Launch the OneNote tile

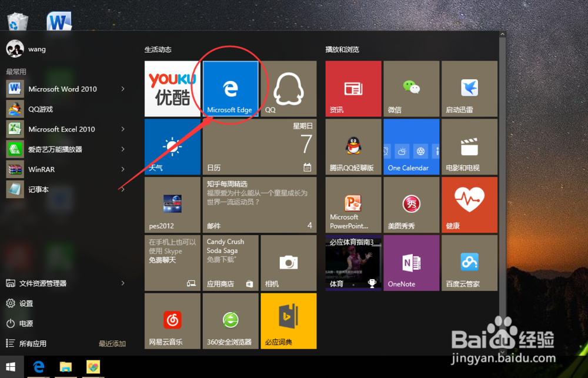[x=412, y=263]
